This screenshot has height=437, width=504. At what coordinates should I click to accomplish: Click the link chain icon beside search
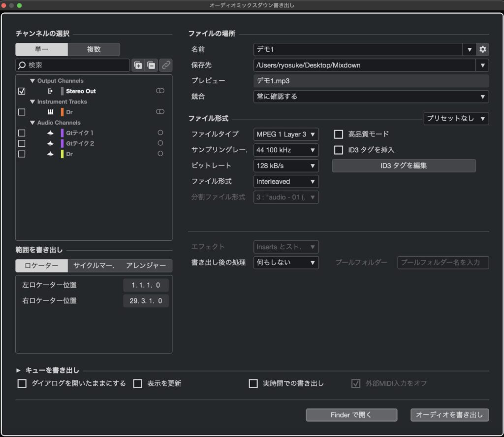coord(166,65)
